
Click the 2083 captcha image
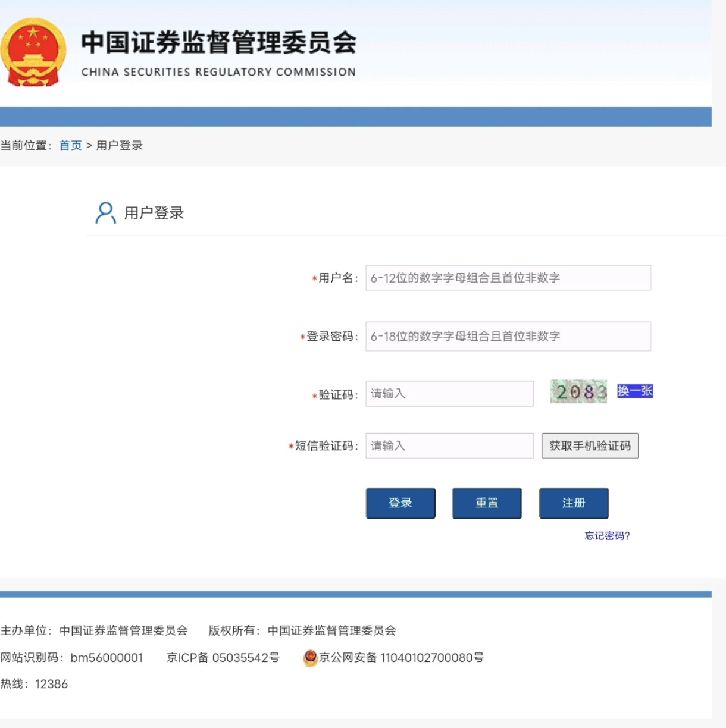pyautogui.click(x=578, y=391)
